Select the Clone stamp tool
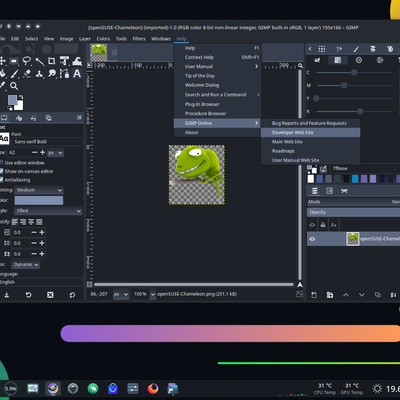Image resolution: width=400 pixels, height=400 pixels. (39, 73)
